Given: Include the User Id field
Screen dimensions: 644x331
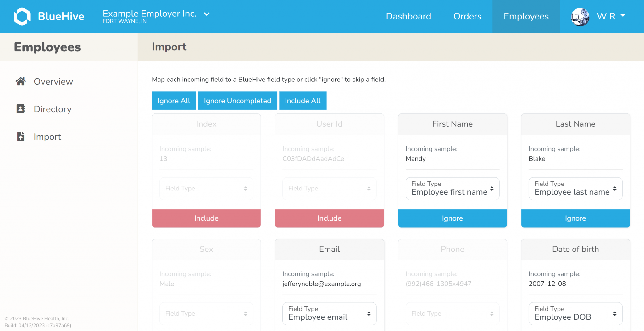Looking at the screenshot, I should (x=329, y=218).
